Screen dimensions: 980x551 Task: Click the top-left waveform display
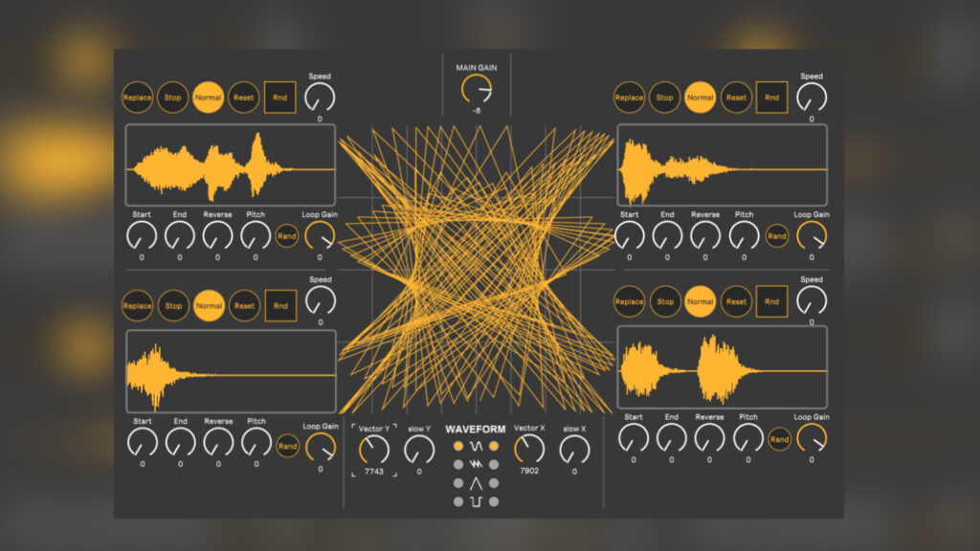click(230, 165)
